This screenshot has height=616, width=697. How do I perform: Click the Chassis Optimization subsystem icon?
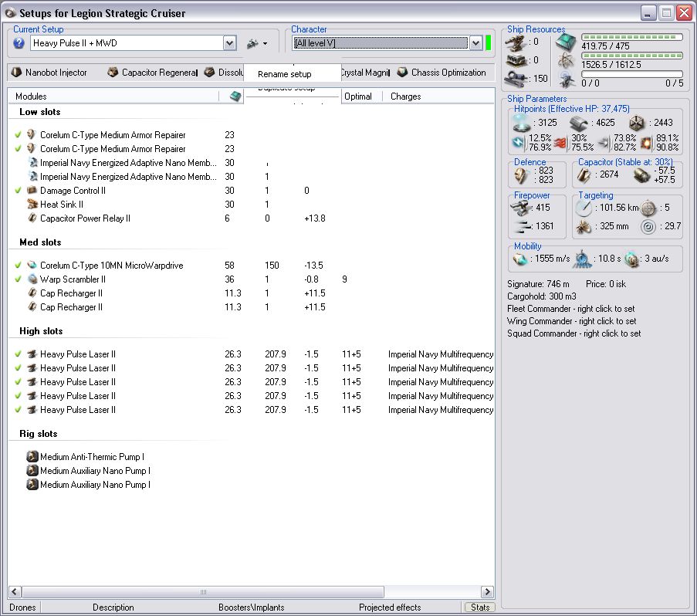402,73
